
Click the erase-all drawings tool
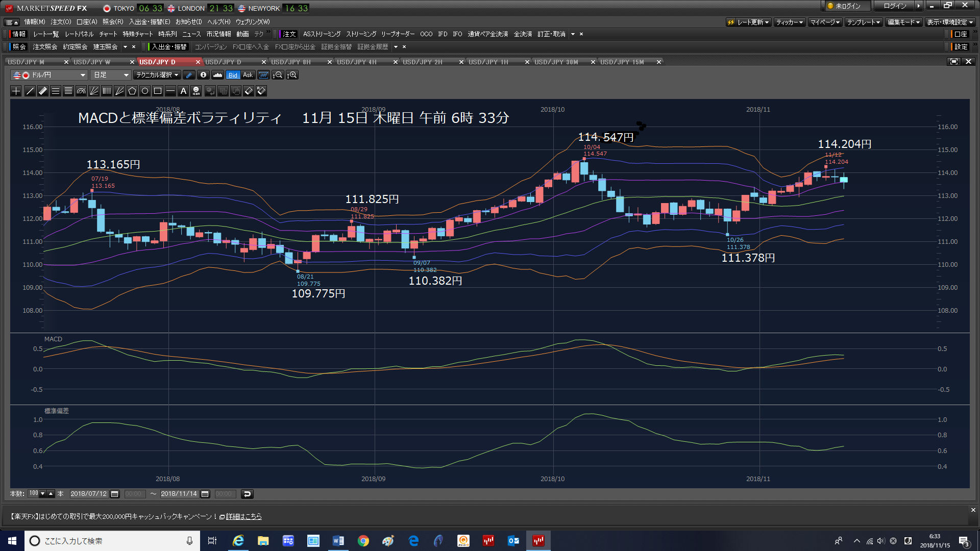pyautogui.click(x=261, y=91)
